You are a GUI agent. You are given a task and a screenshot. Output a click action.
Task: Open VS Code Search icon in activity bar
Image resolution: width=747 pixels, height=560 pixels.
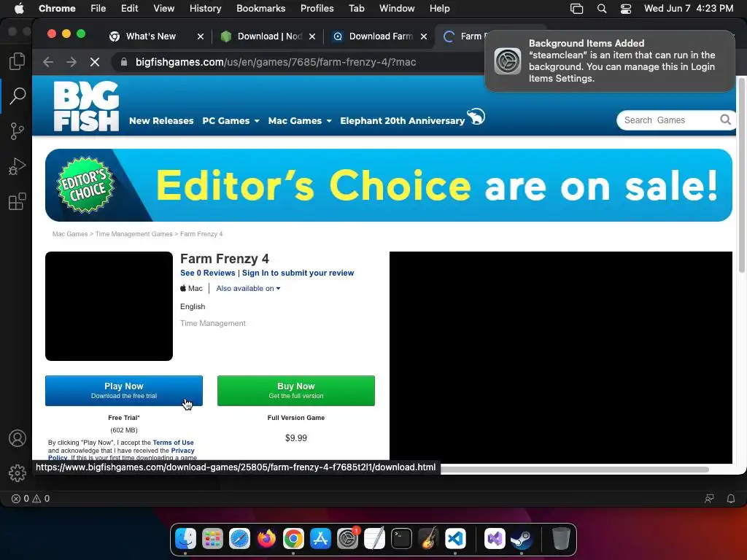point(18,96)
